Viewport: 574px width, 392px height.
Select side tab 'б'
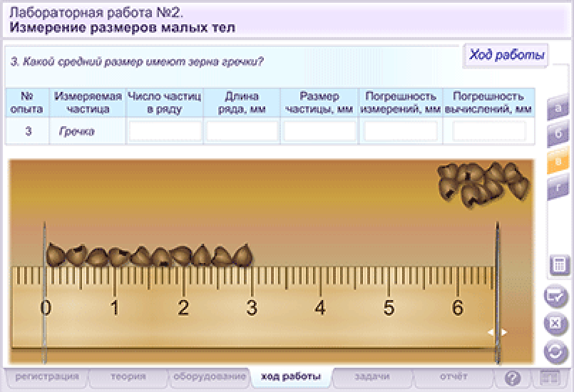(x=558, y=134)
